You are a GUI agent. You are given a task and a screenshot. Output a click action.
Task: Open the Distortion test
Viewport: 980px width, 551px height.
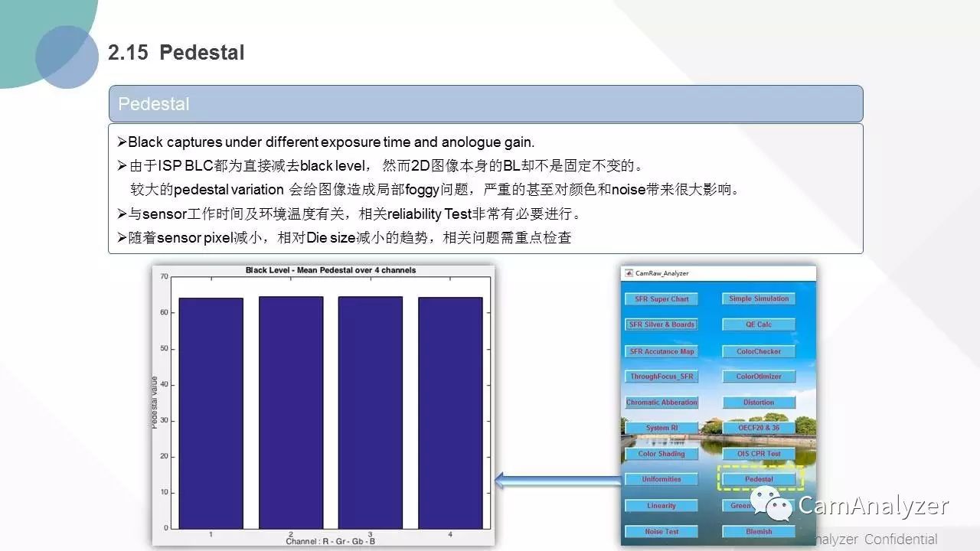coord(759,403)
